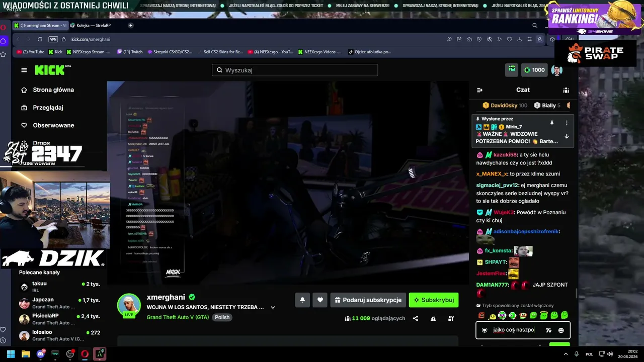Open a new browser tab with the plus
This screenshot has width=644, height=362.
[131, 25]
